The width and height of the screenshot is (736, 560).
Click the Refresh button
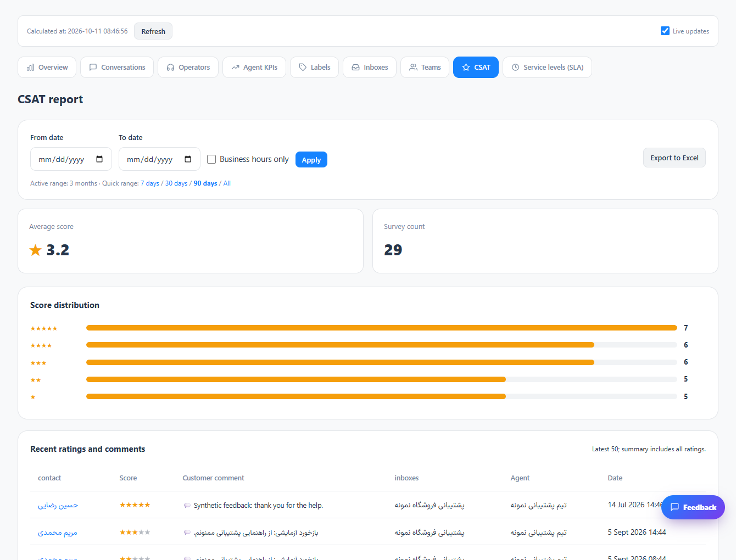click(153, 31)
